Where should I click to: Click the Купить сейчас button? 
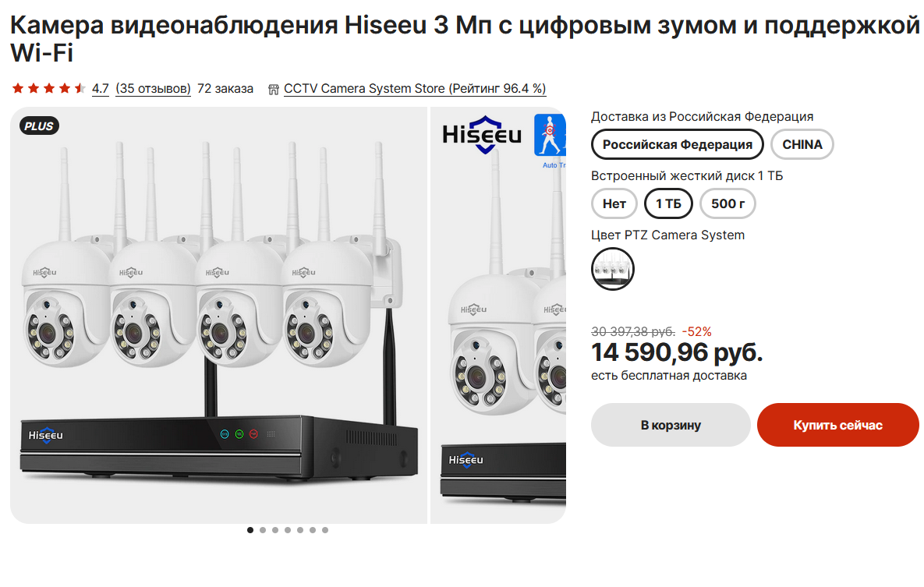coord(838,425)
